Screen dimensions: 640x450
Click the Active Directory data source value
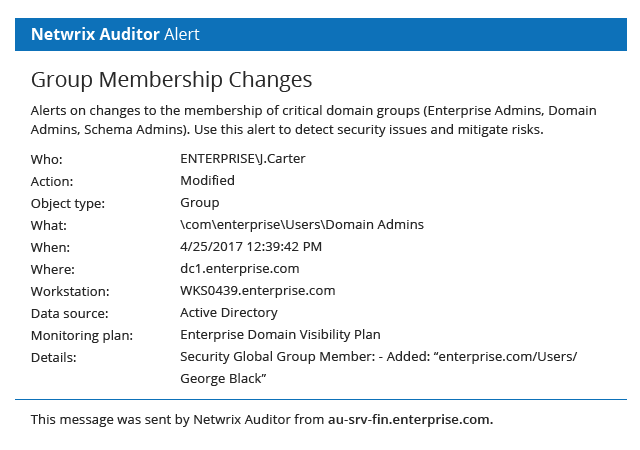coord(228,313)
